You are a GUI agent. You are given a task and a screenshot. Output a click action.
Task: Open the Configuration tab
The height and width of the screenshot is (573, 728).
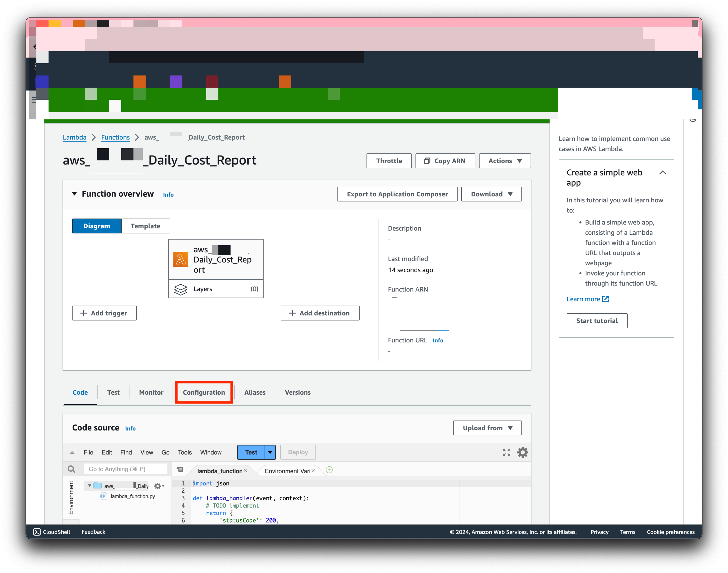(x=204, y=392)
